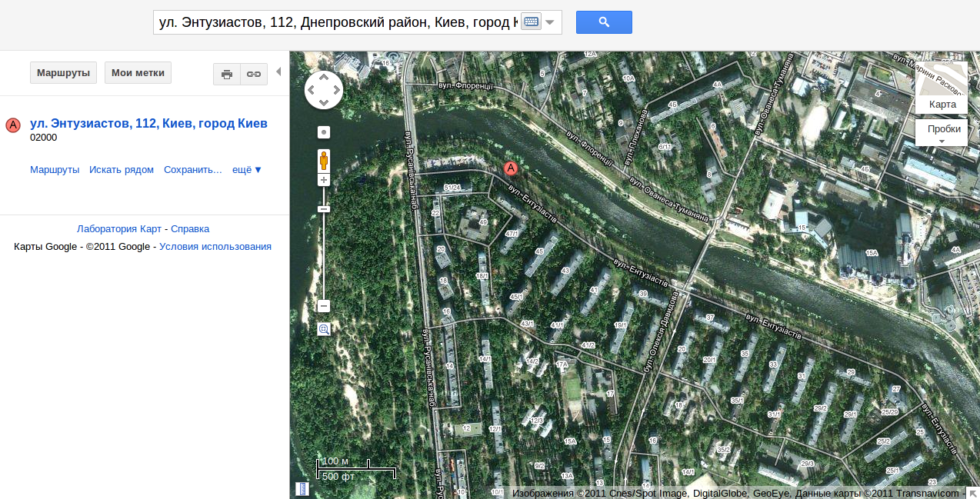Click the red marker A on the map
This screenshot has width=980, height=499.
click(x=511, y=168)
